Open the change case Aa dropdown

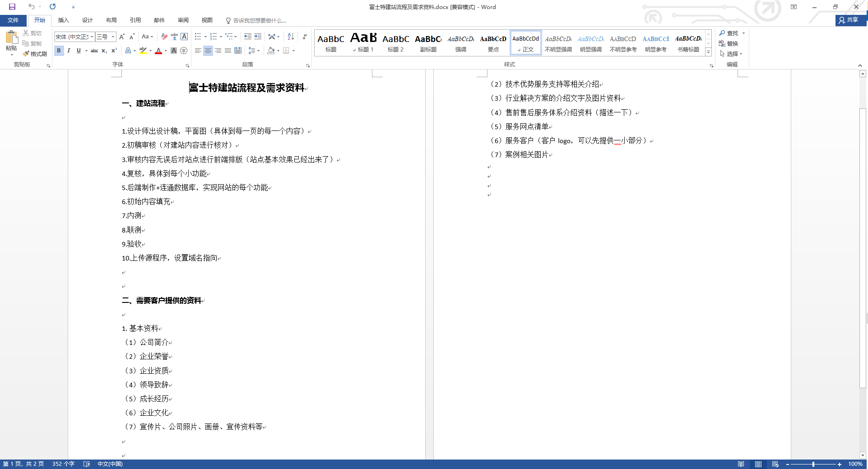pyautogui.click(x=147, y=37)
